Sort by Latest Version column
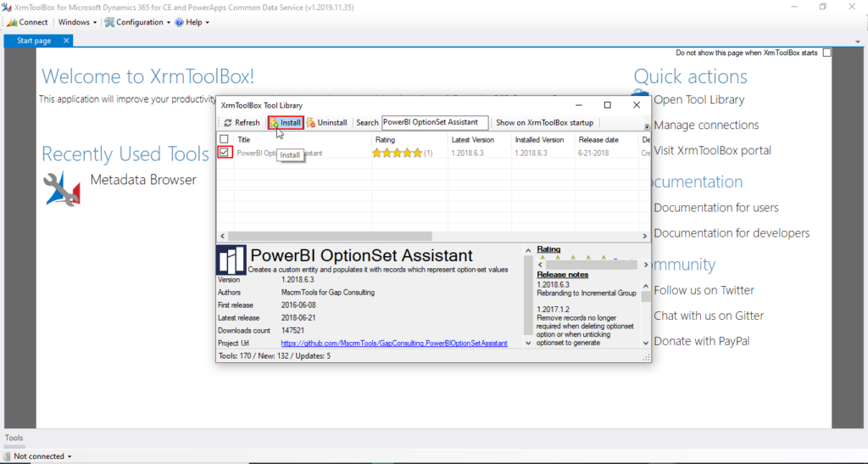 point(480,139)
